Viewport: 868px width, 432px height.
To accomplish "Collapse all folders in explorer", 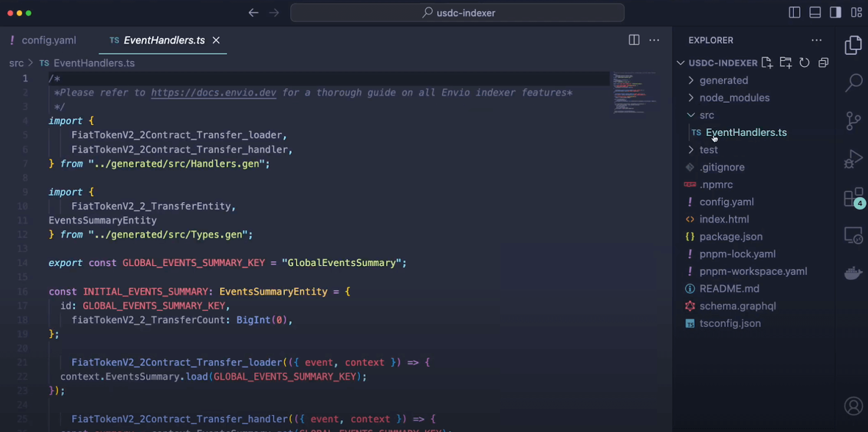I will (x=823, y=63).
